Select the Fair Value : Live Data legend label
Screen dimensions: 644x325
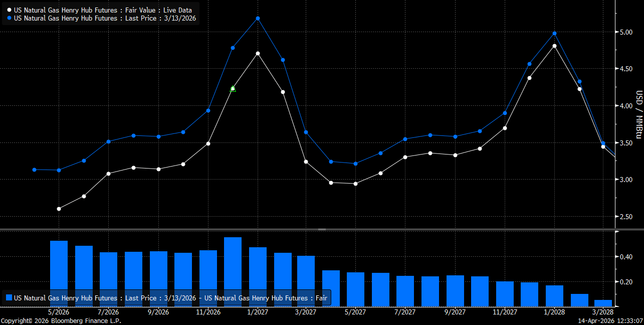[103, 10]
